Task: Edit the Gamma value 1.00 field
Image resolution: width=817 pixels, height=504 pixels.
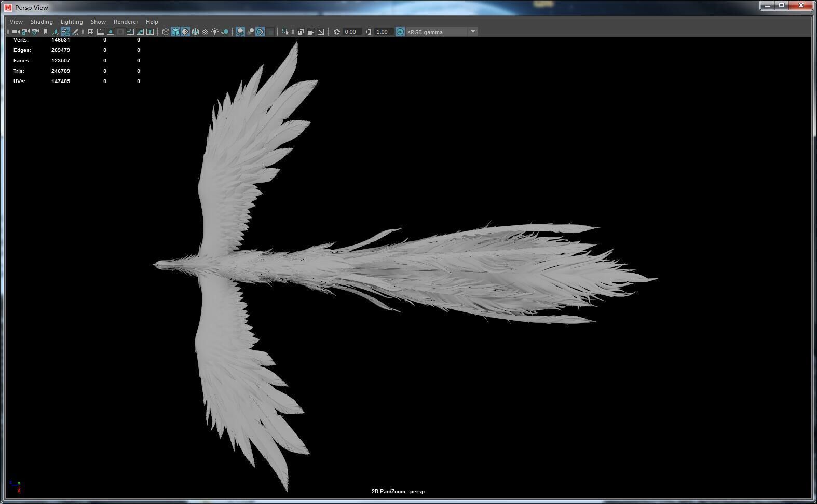Action: [383, 32]
